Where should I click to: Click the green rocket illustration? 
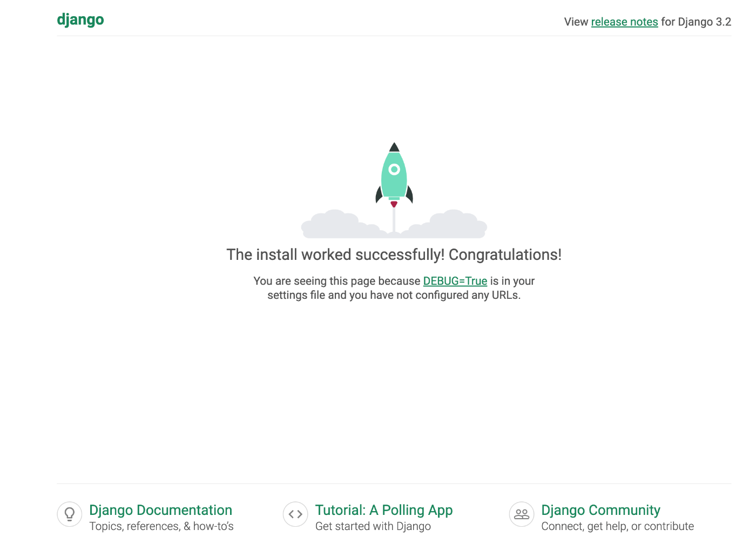coord(394,175)
